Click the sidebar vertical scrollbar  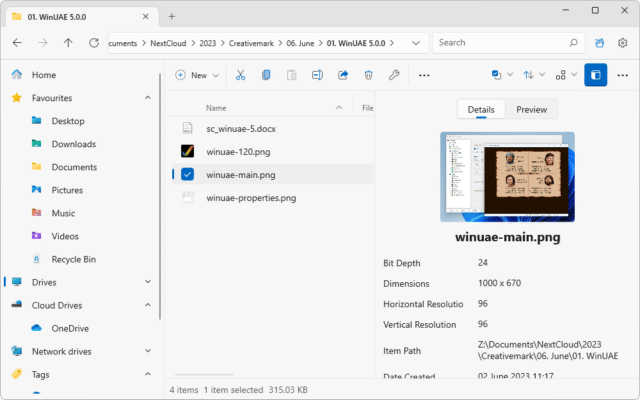click(160, 196)
